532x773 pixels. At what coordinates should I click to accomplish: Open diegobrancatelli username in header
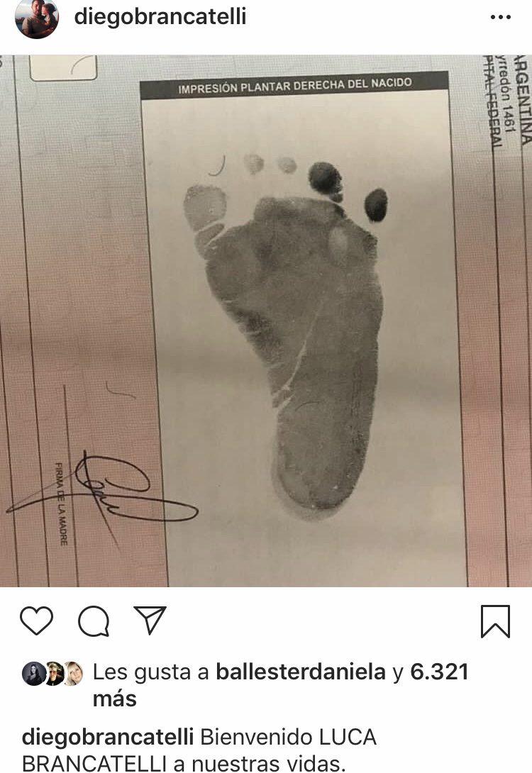tap(160, 16)
